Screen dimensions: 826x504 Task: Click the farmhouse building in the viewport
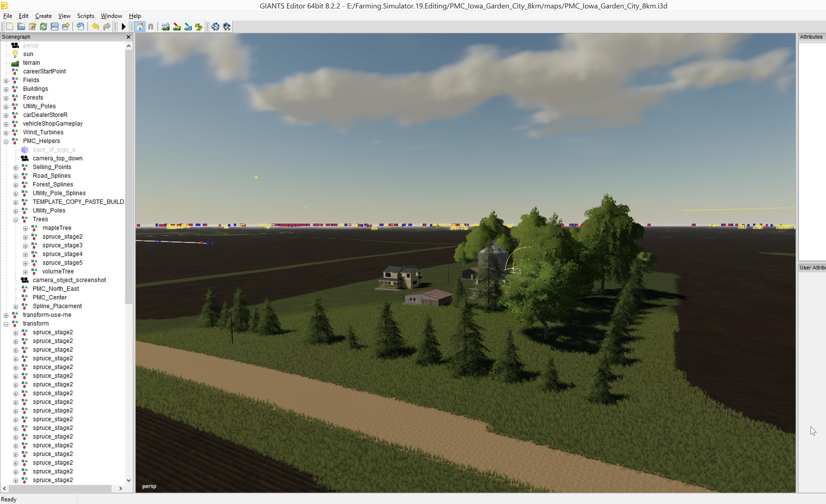point(399,277)
